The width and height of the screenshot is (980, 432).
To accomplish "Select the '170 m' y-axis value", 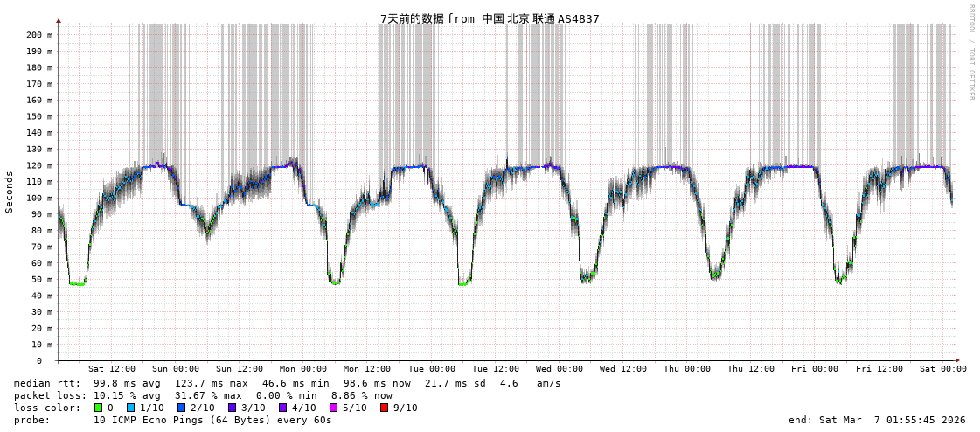I will point(39,84).
